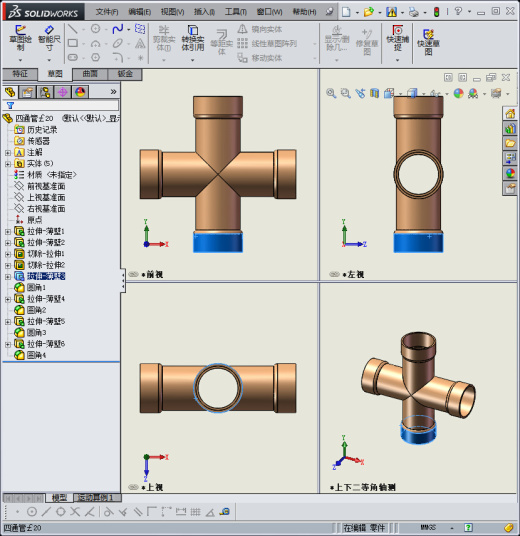Expand the 注解 tree node
The width and height of the screenshot is (520, 536).
point(8,153)
